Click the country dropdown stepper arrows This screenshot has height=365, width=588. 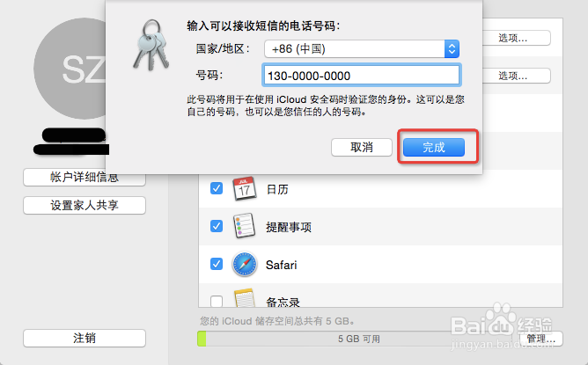click(x=452, y=48)
